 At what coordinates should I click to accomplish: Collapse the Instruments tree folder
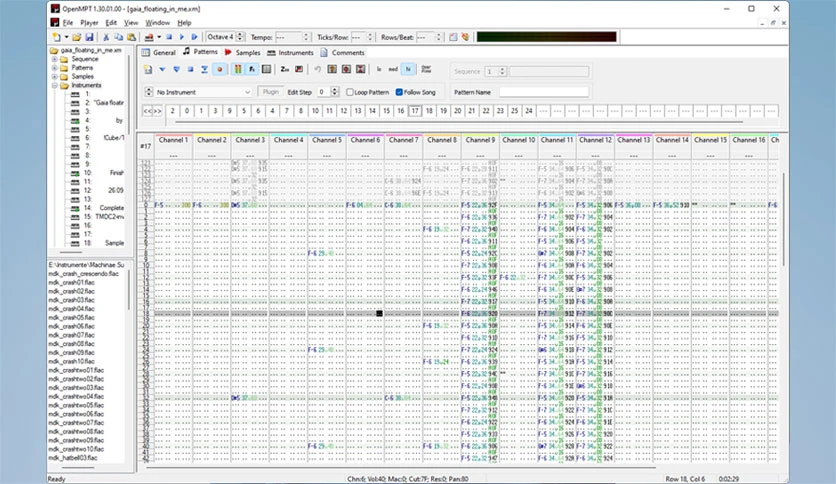tap(54, 85)
